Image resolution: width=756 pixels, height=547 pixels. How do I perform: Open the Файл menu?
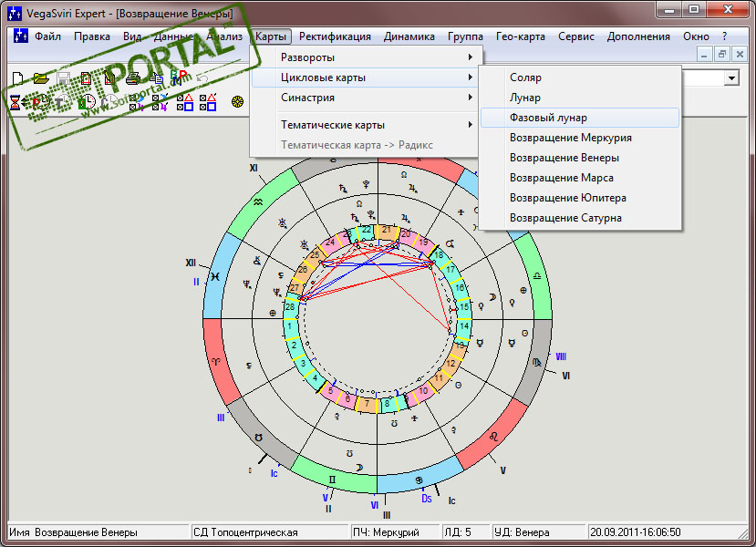tap(47, 36)
